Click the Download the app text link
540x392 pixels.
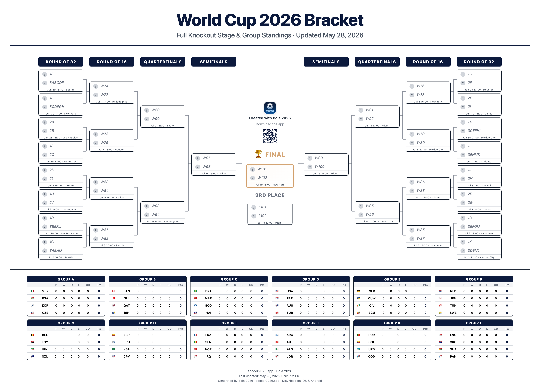point(270,124)
